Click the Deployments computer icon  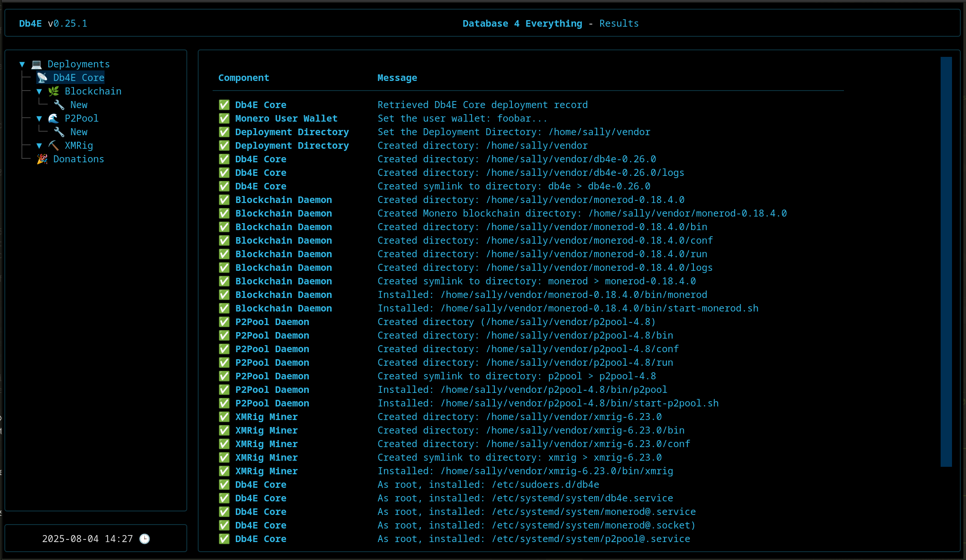click(x=37, y=64)
